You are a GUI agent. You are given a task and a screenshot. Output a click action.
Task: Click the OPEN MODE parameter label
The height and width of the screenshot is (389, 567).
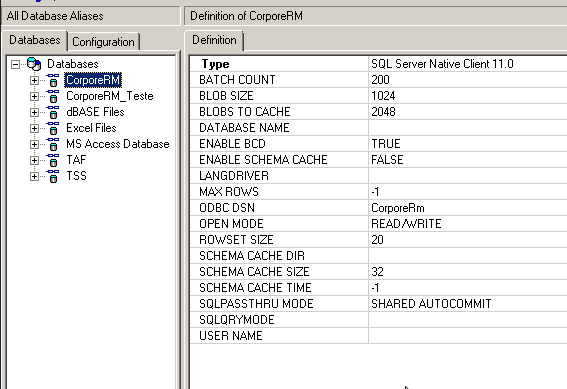[x=231, y=224]
